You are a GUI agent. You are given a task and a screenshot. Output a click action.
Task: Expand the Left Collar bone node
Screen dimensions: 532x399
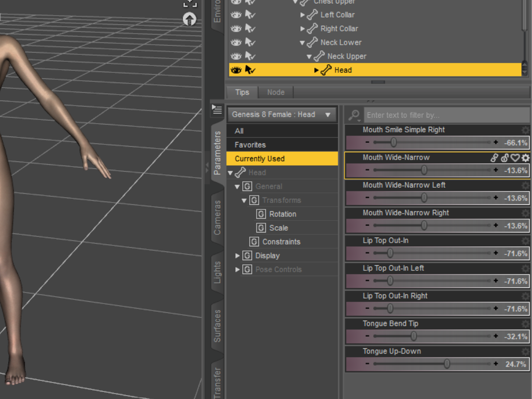(x=302, y=14)
